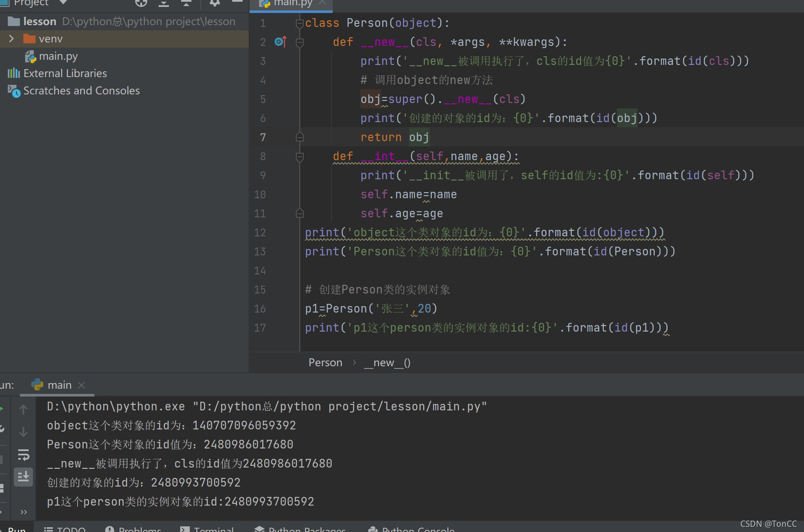The height and width of the screenshot is (532, 804).
Task: Expand the venv folder
Action: [x=12, y=39]
